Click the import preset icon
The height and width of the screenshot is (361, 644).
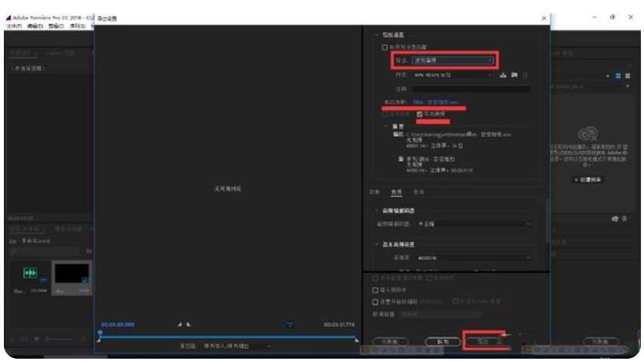click(x=514, y=75)
